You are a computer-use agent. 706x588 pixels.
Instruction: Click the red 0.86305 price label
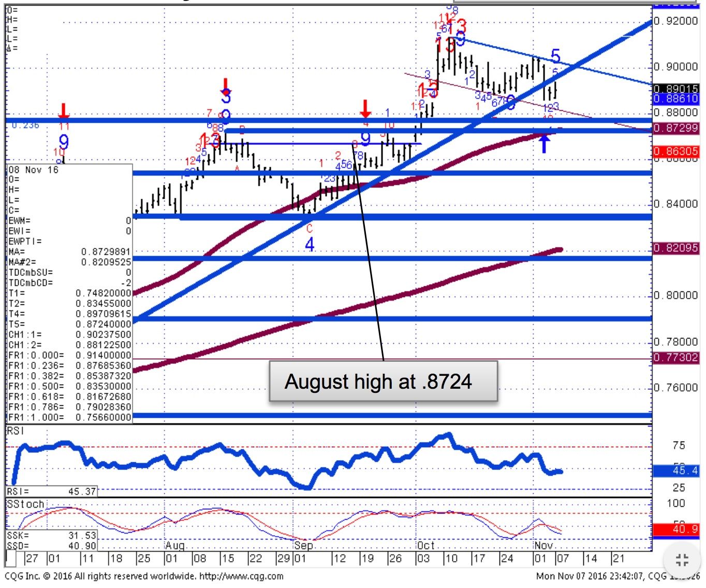pos(676,151)
